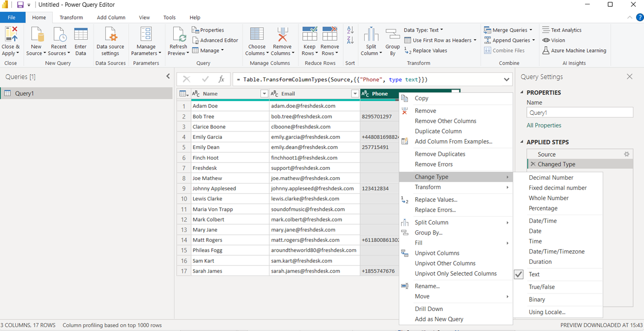Image resolution: width=644 pixels, height=331 pixels.
Task: Click the Group By ribbon icon
Action: tap(392, 35)
